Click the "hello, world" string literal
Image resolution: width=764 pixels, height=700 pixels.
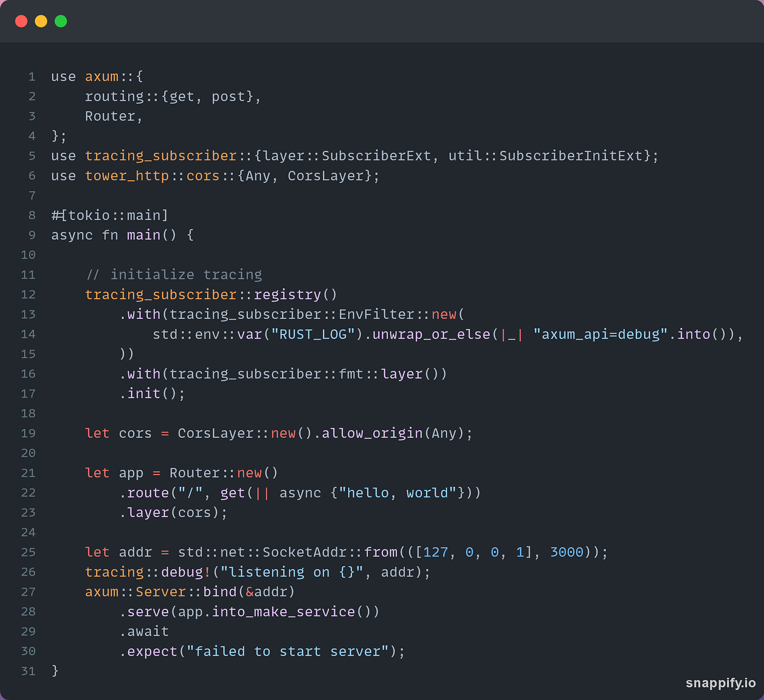(x=398, y=493)
